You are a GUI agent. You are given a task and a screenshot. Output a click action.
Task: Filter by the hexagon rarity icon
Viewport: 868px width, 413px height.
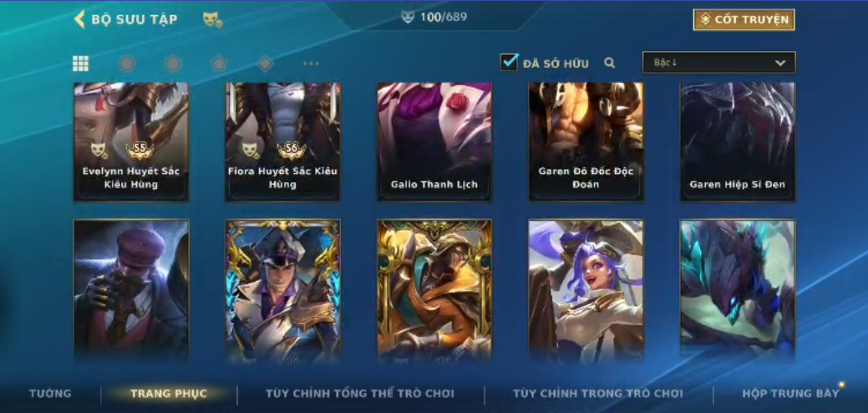[173, 64]
